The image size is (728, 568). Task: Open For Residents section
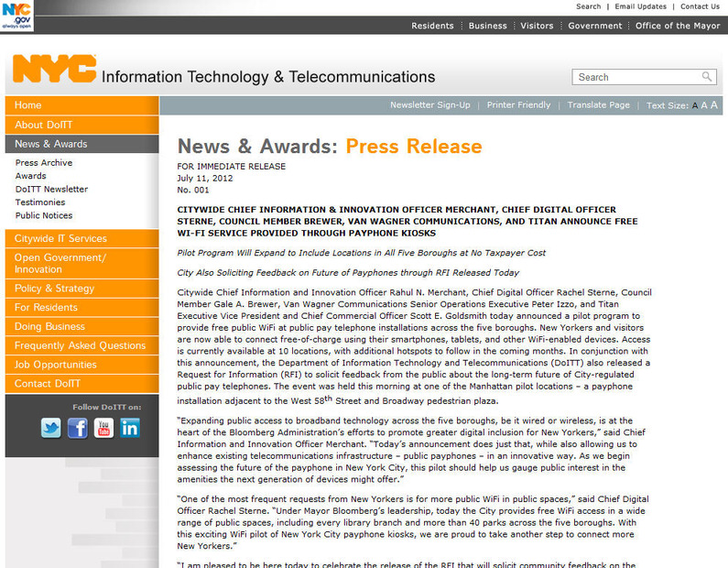coord(81,308)
